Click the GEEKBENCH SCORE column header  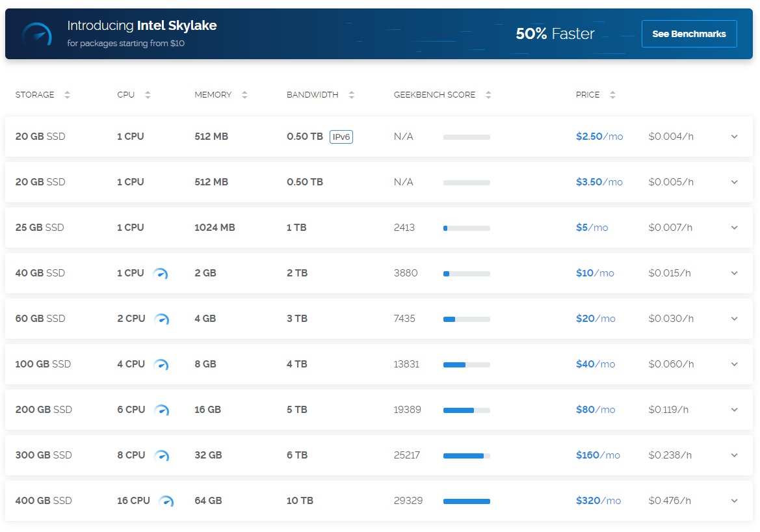pos(434,94)
